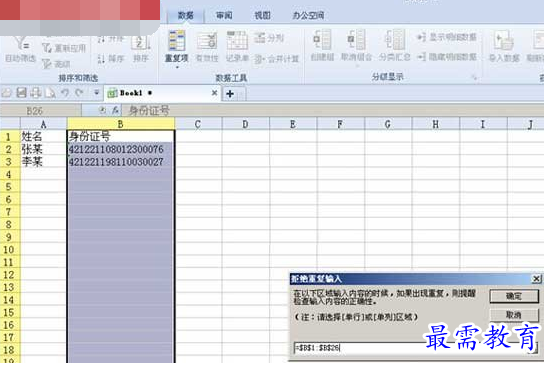Click 取消 in the 拒绝重复输入 dialog
This screenshot has height=369, width=547.
pyautogui.click(x=514, y=315)
